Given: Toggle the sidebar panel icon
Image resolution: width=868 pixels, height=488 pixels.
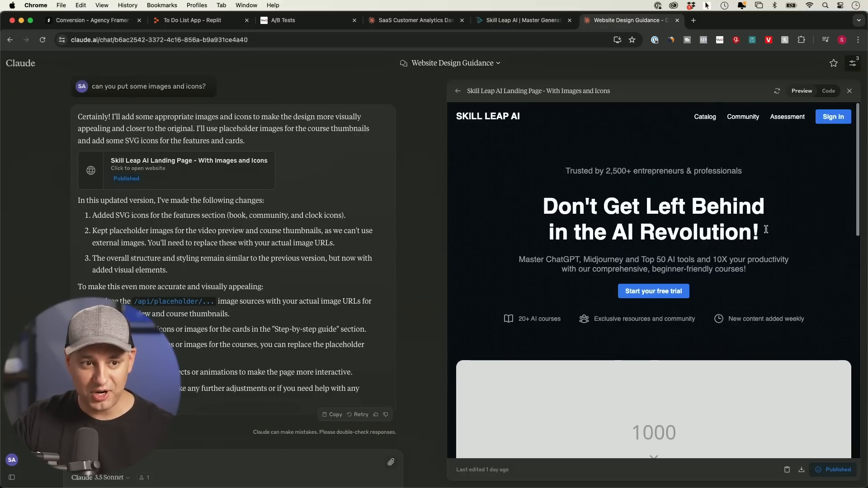Looking at the screenshot, I should (12, 477).
